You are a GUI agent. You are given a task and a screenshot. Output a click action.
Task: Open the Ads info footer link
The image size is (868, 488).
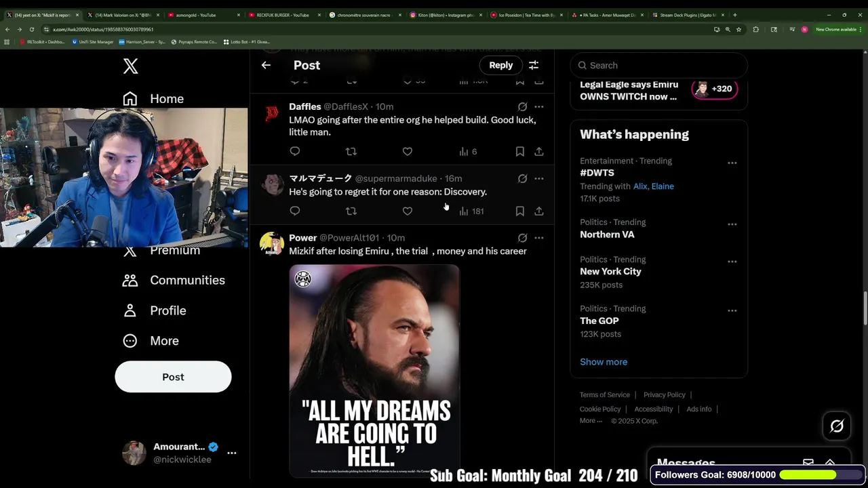pos(698,409)
